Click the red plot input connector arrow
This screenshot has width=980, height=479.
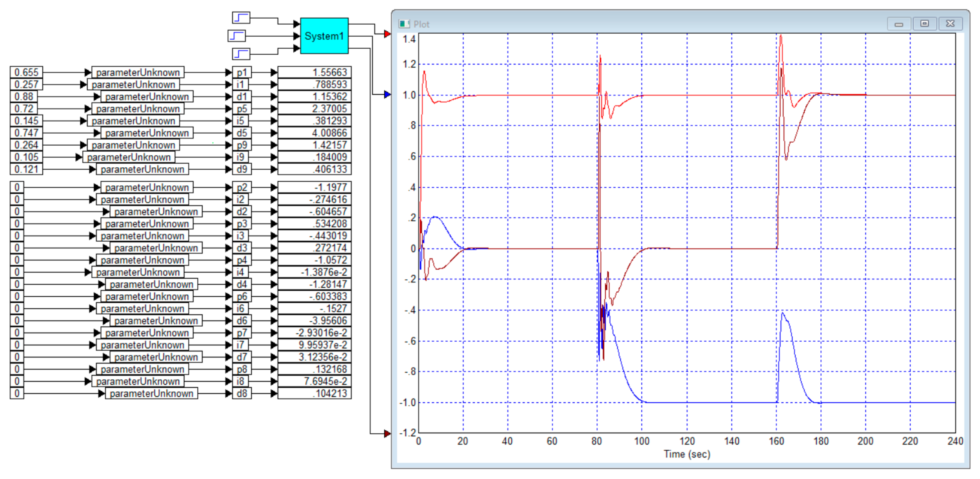coord(387,34)
